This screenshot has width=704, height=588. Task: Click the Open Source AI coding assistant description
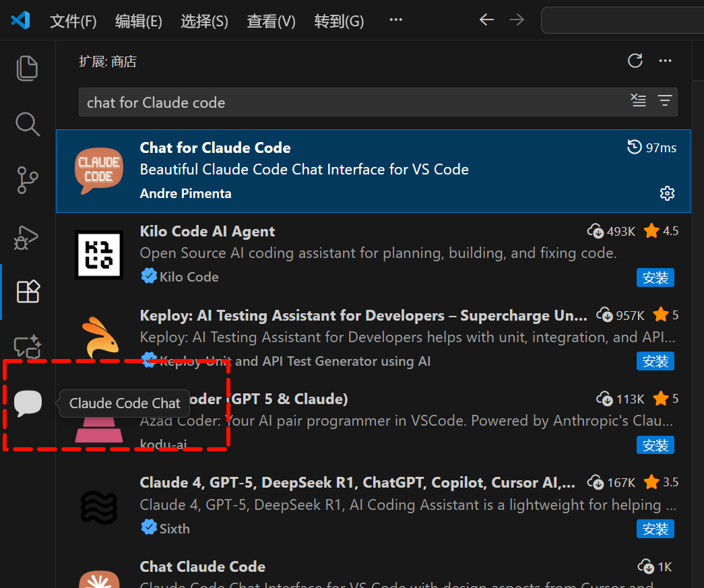tap(378, 253)
